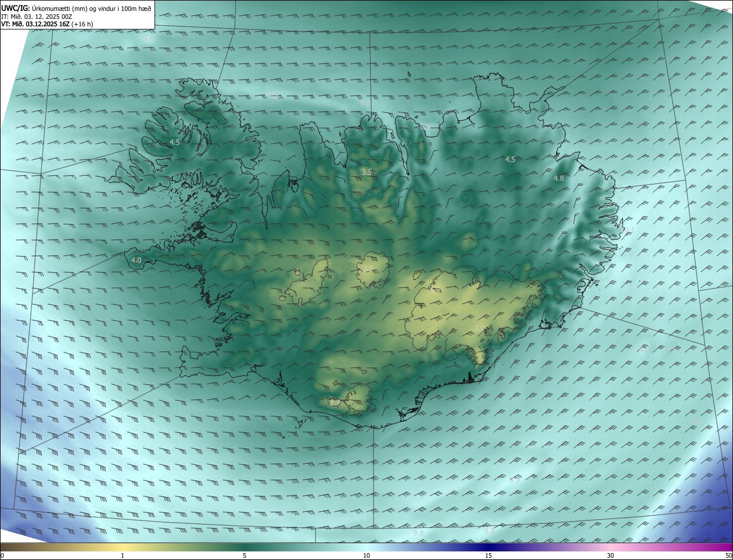
Task: Click the "(+16 h)" forecast offset text
Action: click(81, 24)
